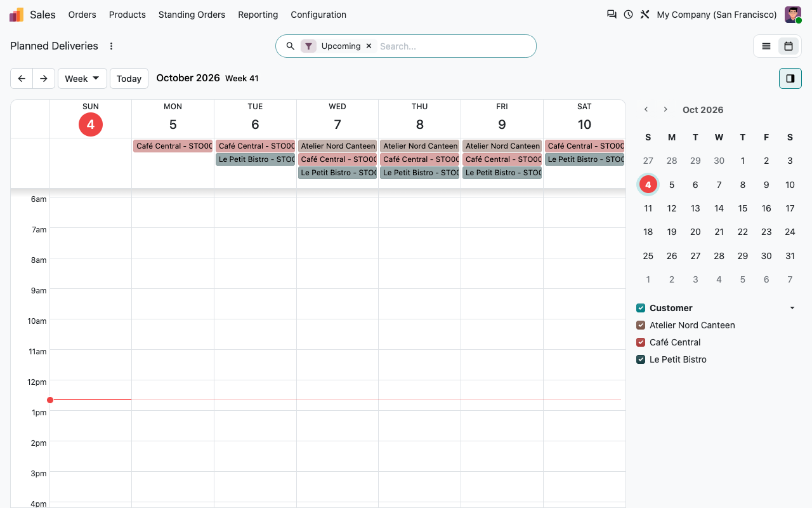Advance mini calendar to next month
Viewport: 812px width, 508px height.
[665, 110]
